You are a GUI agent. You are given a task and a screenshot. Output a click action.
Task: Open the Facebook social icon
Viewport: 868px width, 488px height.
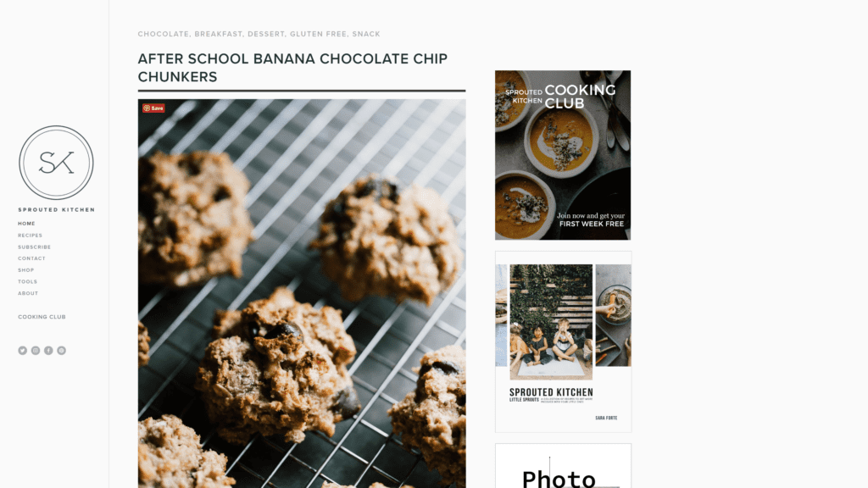point(48,350)
